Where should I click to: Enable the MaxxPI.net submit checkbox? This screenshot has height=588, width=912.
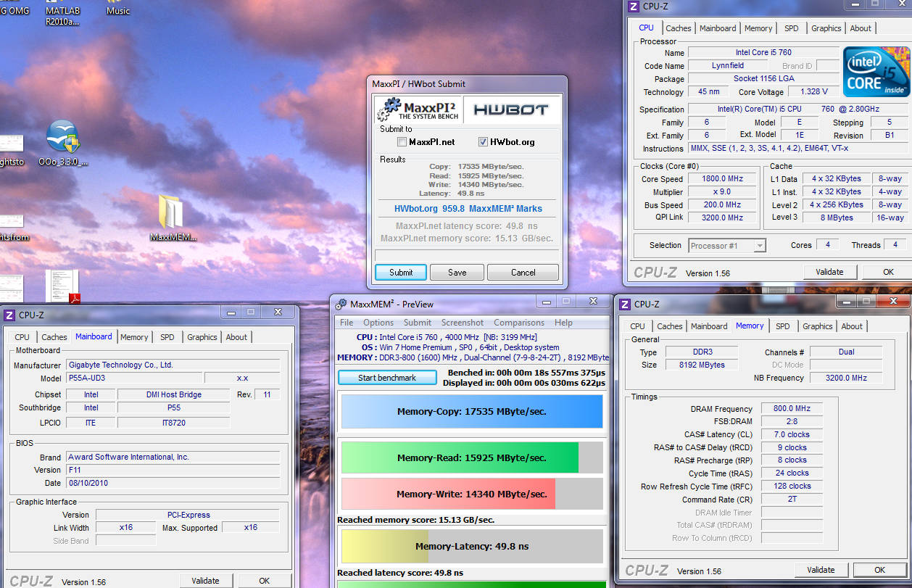click(402, 142)
